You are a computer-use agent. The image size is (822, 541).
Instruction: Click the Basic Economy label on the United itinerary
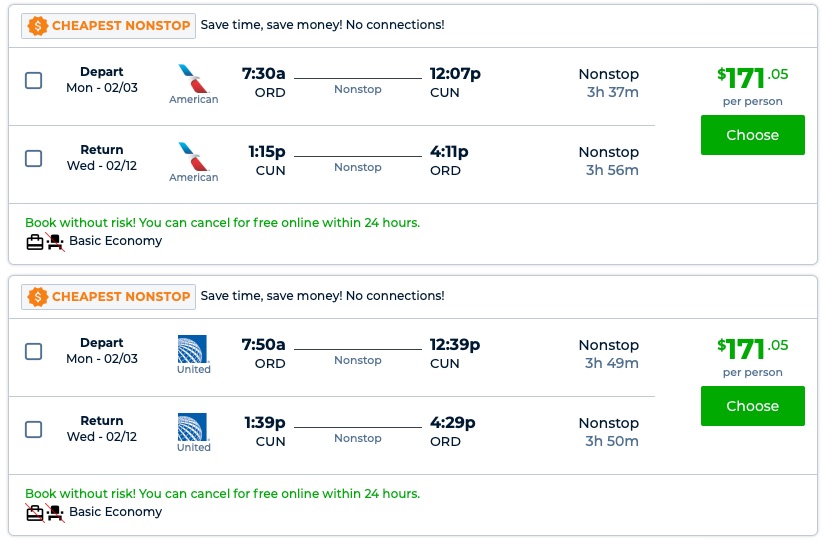tap(115, 512)
